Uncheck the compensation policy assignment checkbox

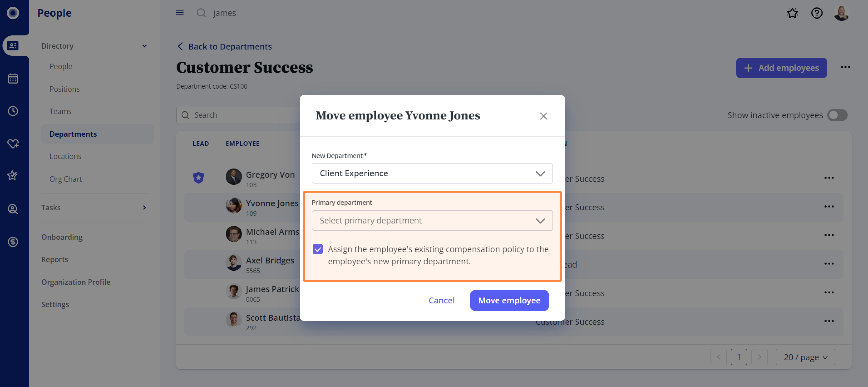pyautogui.click(x=317, y=249)
